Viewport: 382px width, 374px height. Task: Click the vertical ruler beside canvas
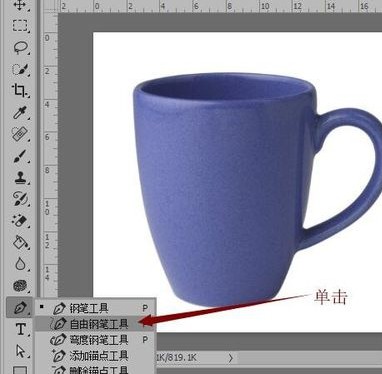[x=51, y=155]
